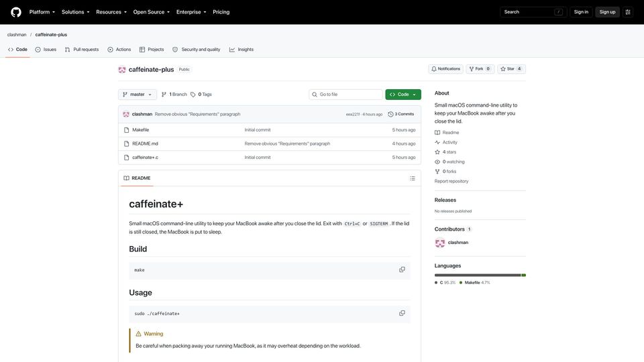Click the file icon beside Makefile

click(127, 129)
